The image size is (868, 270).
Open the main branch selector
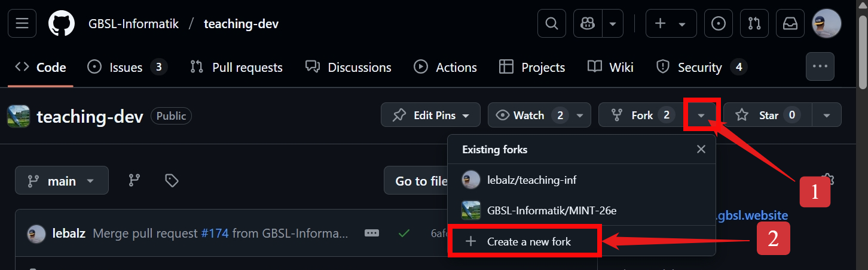62,180
